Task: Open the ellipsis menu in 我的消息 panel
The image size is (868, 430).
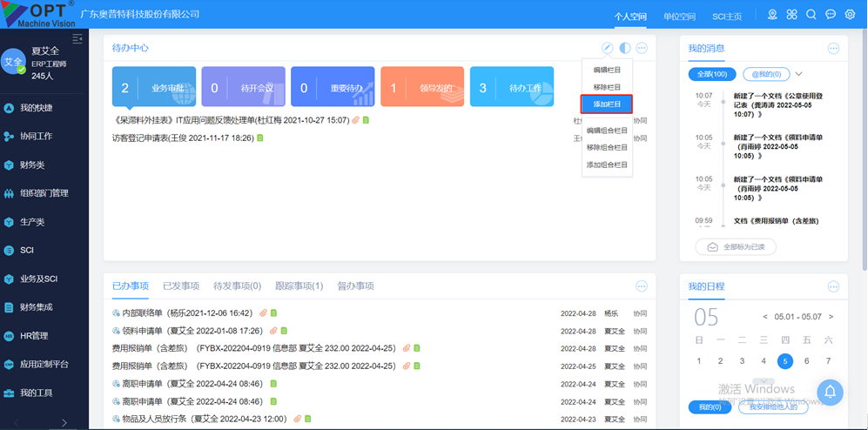Action: coord(833,48)
